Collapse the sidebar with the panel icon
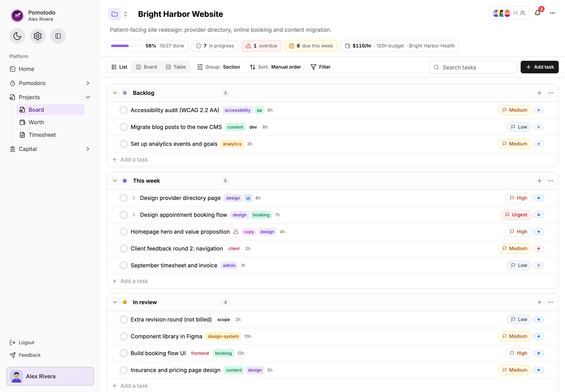This screenshot has width=565, height=392. point(58,36)
